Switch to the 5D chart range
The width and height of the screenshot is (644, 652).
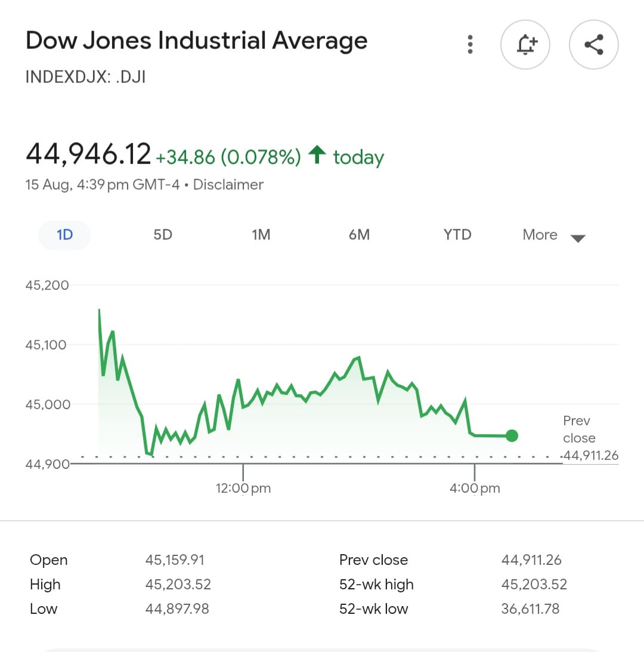click(162, 235)
